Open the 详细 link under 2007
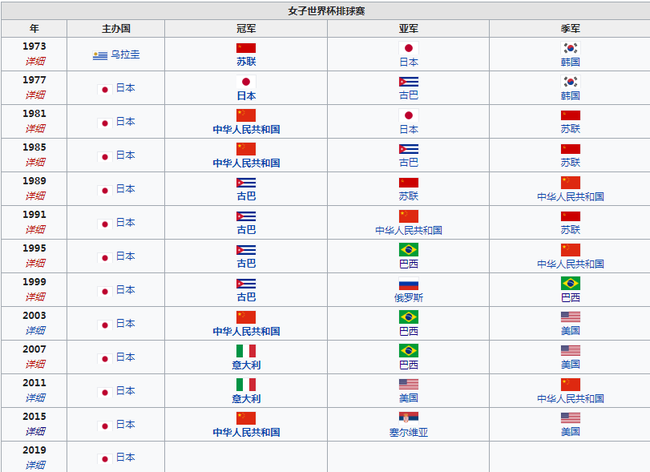 point(35,364)
